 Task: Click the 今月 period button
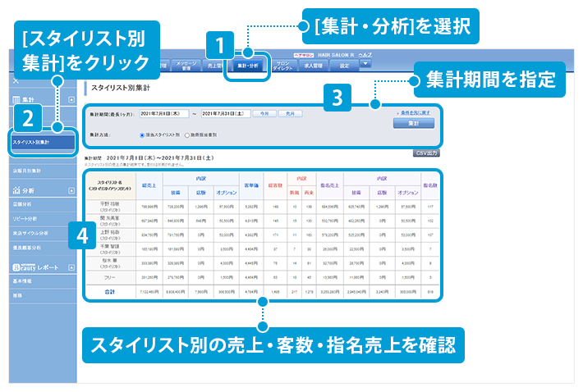point(264,113)
